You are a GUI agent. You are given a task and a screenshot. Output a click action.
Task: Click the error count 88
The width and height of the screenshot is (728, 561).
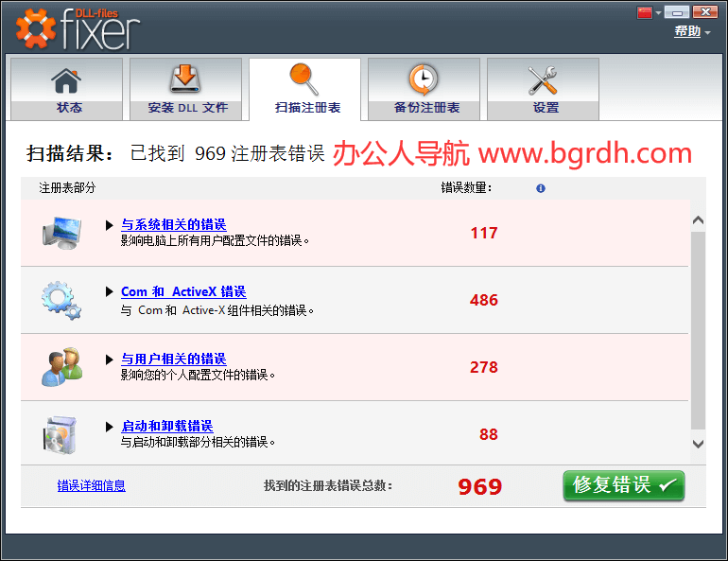tap(489, 434)
